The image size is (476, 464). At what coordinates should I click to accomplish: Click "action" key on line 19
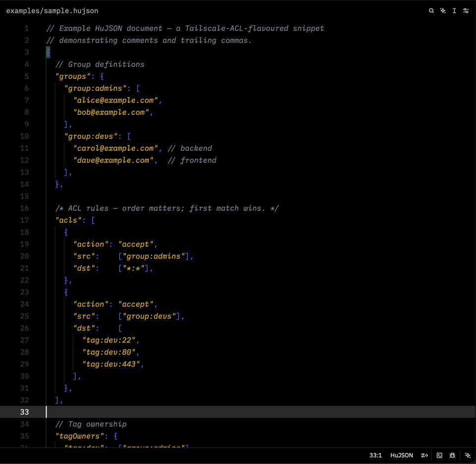tap(91, 244)
